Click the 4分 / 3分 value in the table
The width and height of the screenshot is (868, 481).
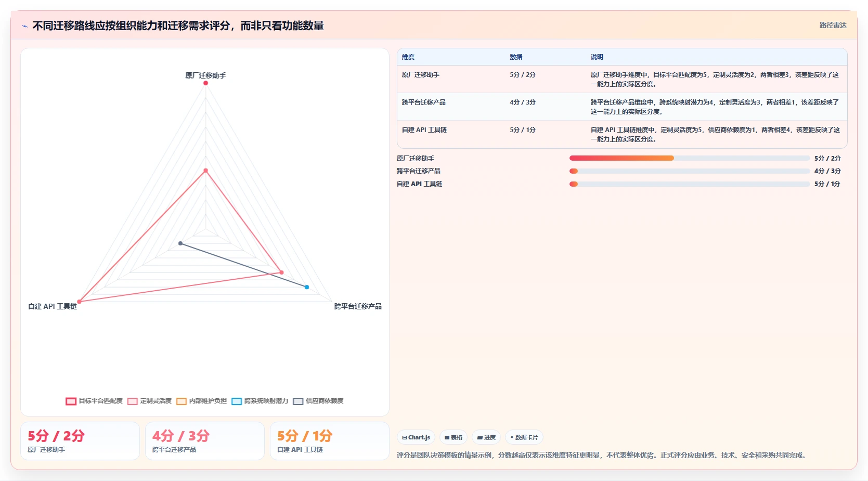[x=523, y=102]
